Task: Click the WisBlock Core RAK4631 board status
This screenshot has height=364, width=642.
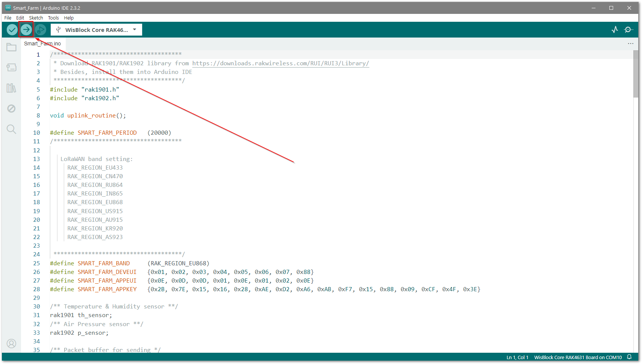Action: (578, 357)
